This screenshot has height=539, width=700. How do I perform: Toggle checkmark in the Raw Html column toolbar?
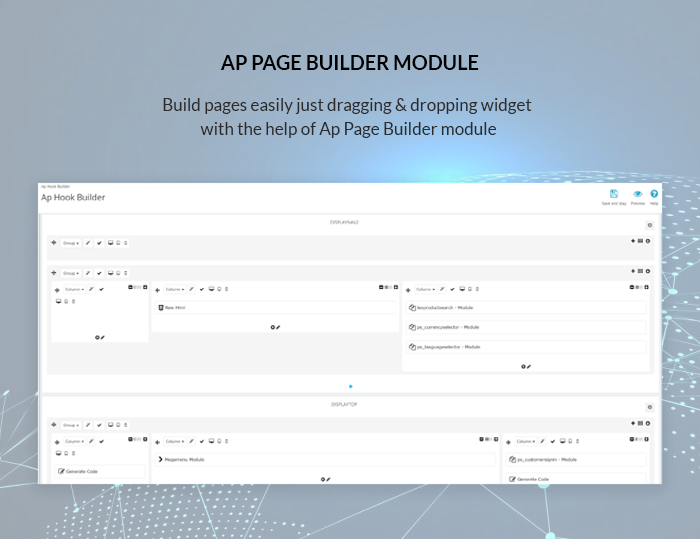[x=202, y=289]
